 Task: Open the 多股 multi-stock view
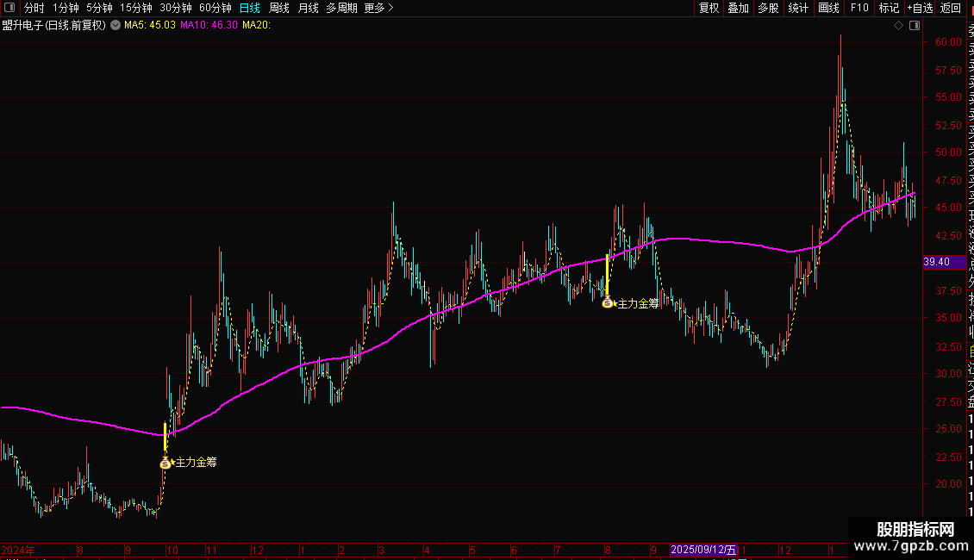pyautogui.click(x=768, y=8)
